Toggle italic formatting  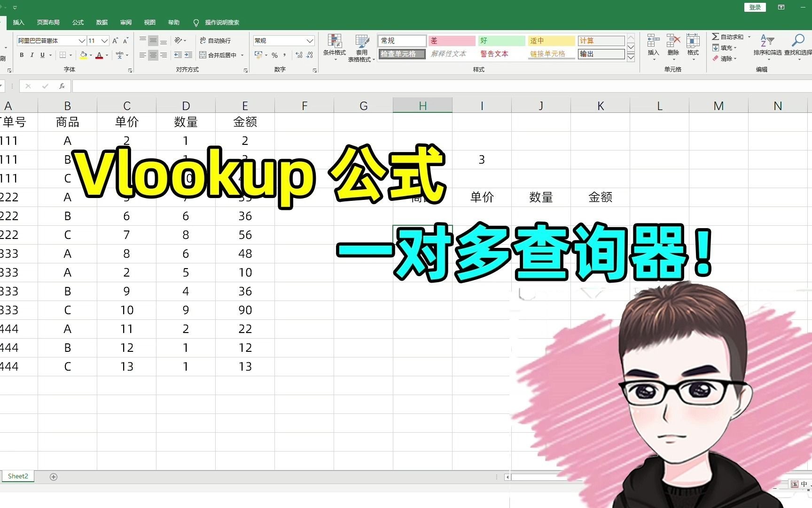coord(31,55)
